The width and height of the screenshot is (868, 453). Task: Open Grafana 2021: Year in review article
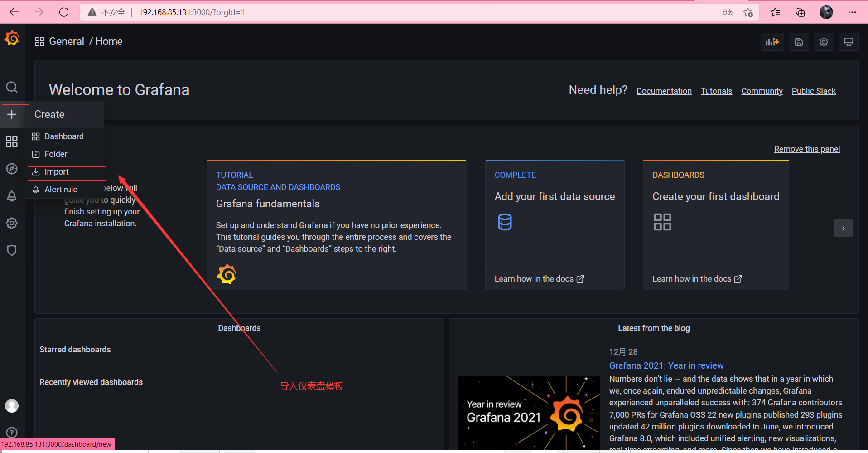click(x=666, y=365)
